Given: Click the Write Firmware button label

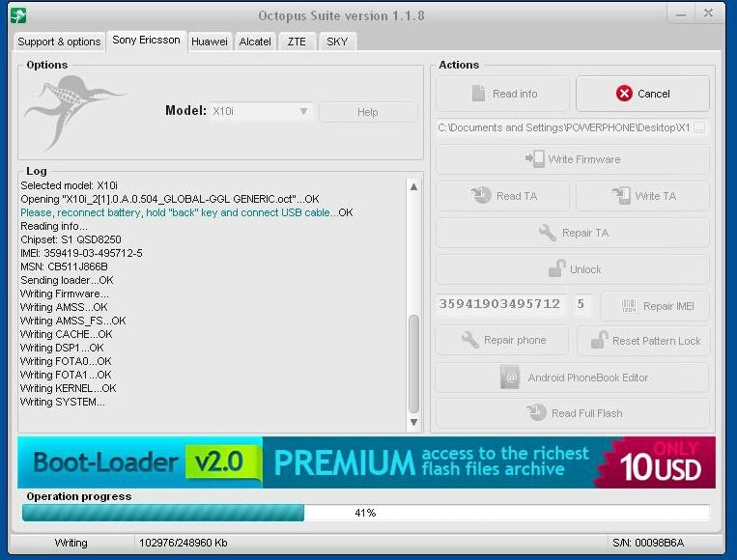Looking at the screenshot, I should click(584, 159).
